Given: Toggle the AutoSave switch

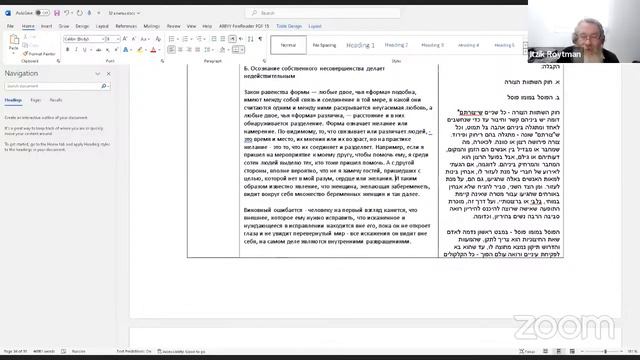Looking at the screenshot, I should coord(42,13).
